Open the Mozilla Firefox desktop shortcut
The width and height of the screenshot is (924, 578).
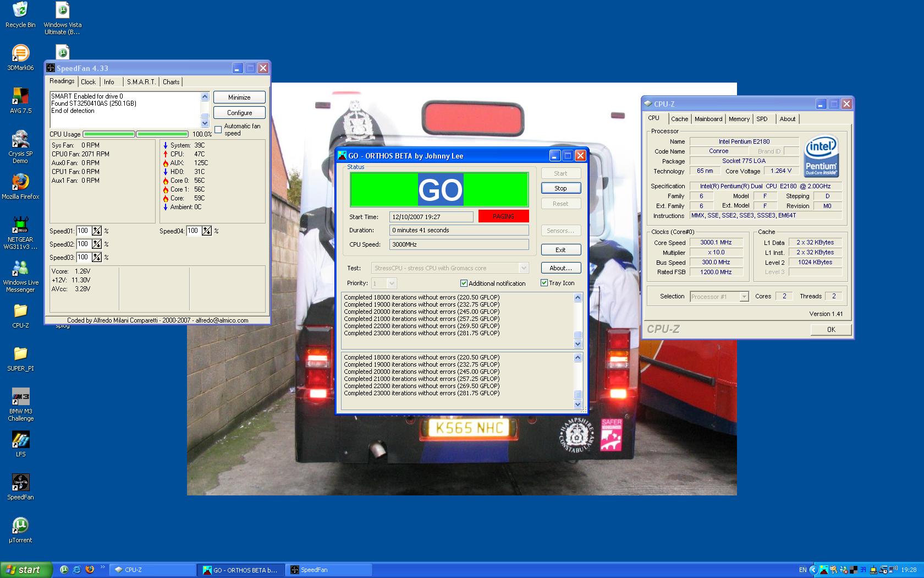[x=20, y=187]
